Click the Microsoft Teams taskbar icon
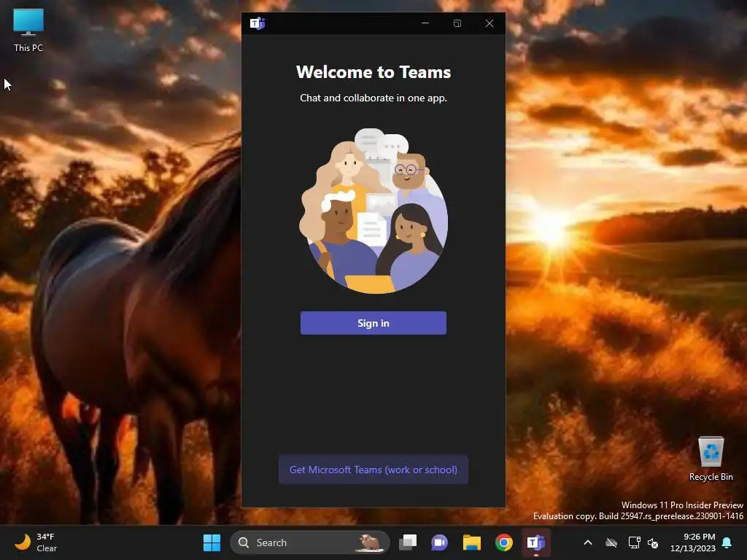The image size is (747, 560). coord(536,542)
